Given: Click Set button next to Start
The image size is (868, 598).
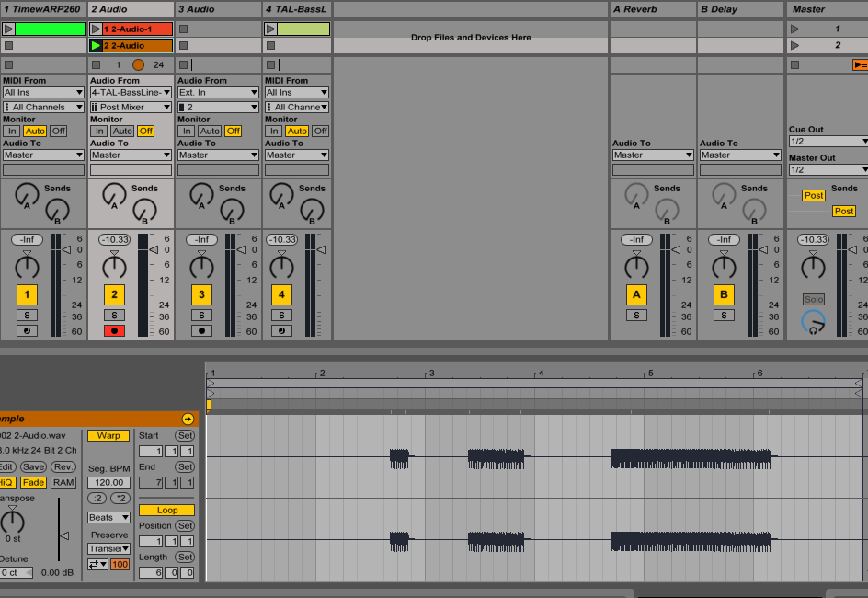Looking at the screenshot, I should (186, 436).
